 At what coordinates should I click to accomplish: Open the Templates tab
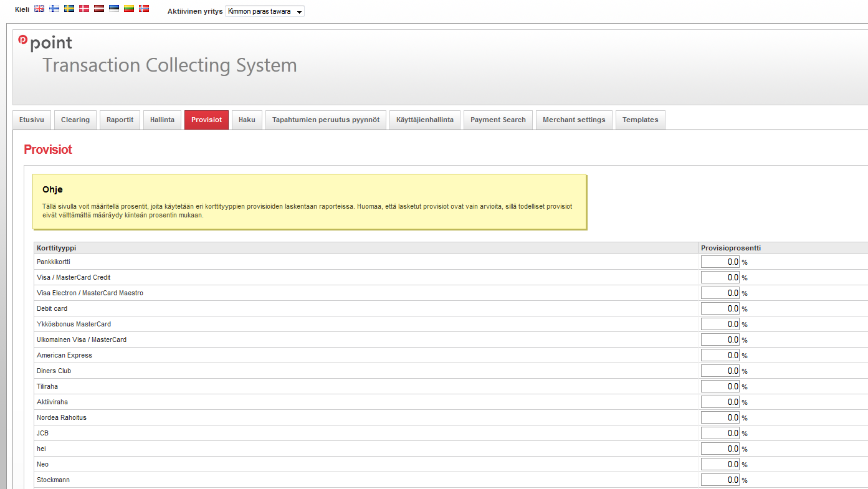pos(641,120)
